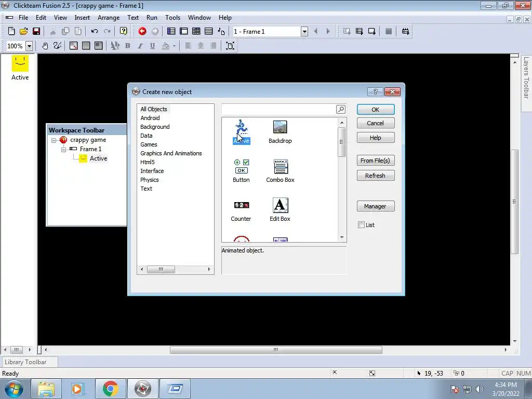The height and width of the screenshot is (399, 532).
Task: Click the Center Frame icon in toolbar
Action: click(x=230, y=46)
